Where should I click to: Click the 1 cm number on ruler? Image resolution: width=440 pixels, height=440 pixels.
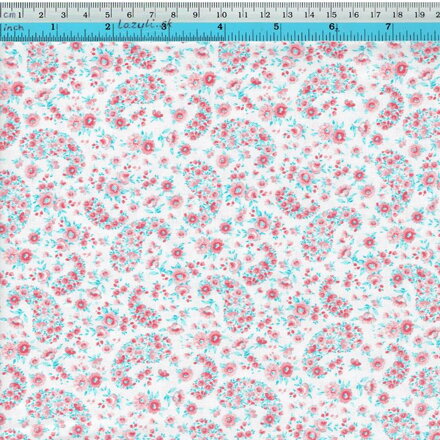point(20,14)
